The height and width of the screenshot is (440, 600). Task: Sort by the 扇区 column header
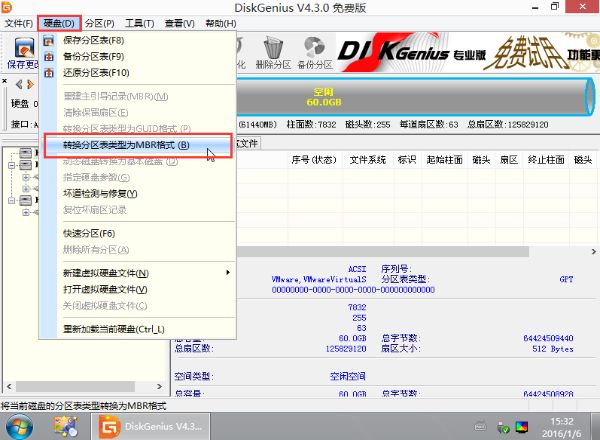509,160
